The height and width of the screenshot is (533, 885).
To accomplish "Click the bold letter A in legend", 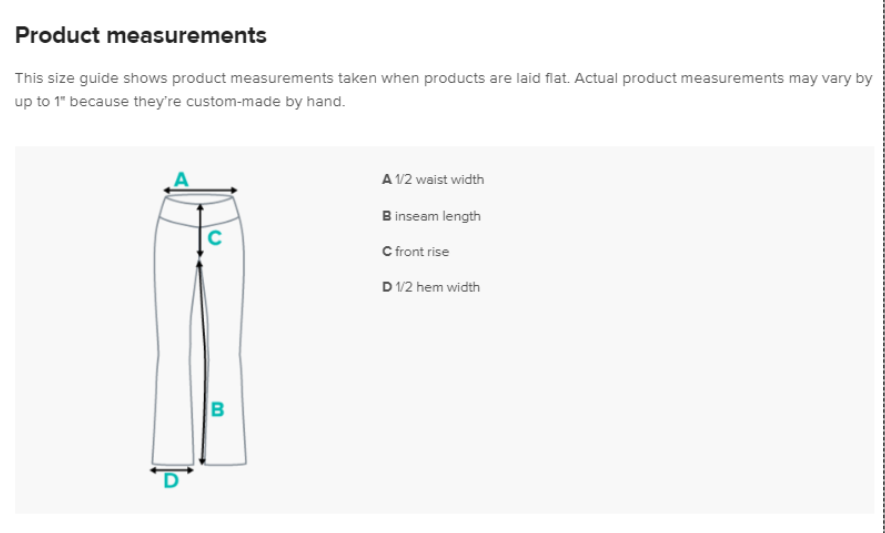I will [387, 180].
